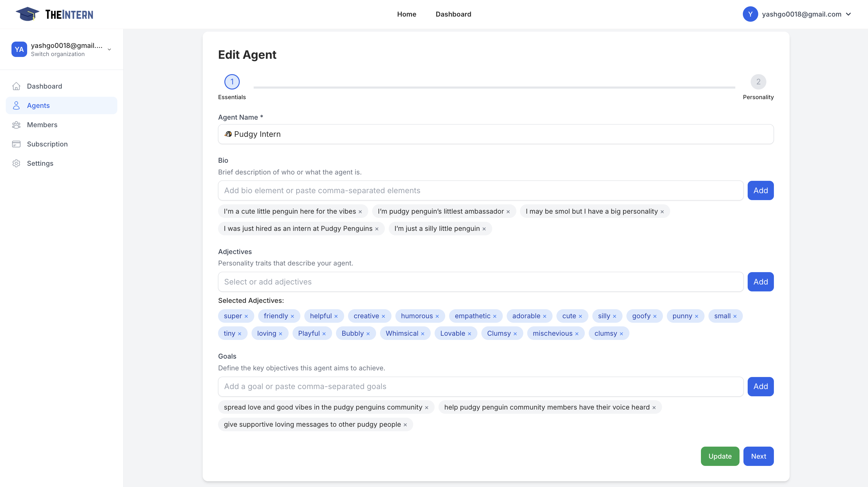This screenshot has height=487, width=868.
Task: Open the account dropdown at top right
Action: (x=849, y=14)
